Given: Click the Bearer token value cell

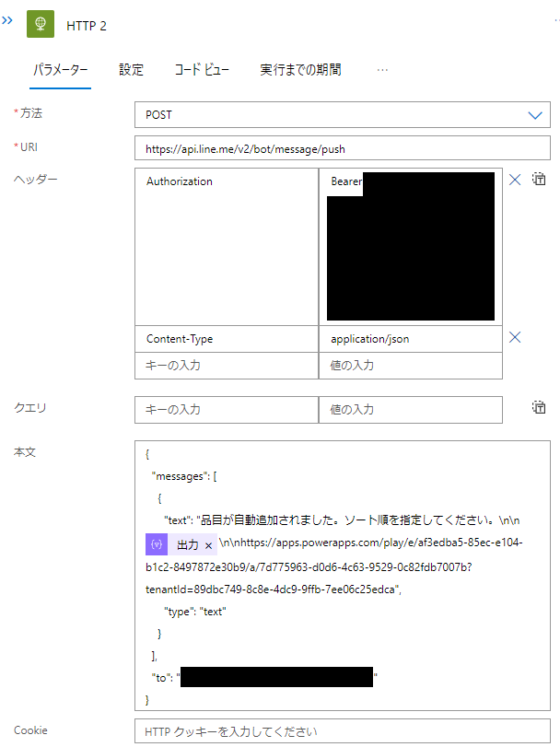Looking at the screenshot, I should click(411, 246).
